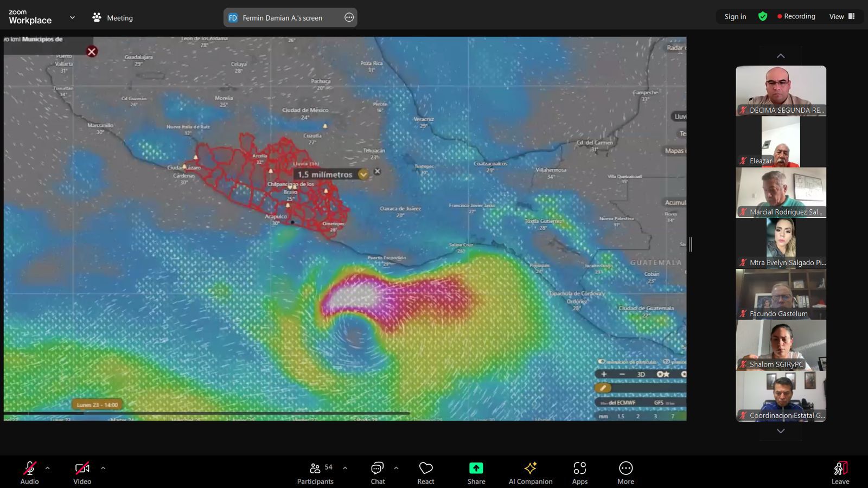Open AI Companion
The image size is (868, 488).
pyautogui.click(x=530, y=473)
